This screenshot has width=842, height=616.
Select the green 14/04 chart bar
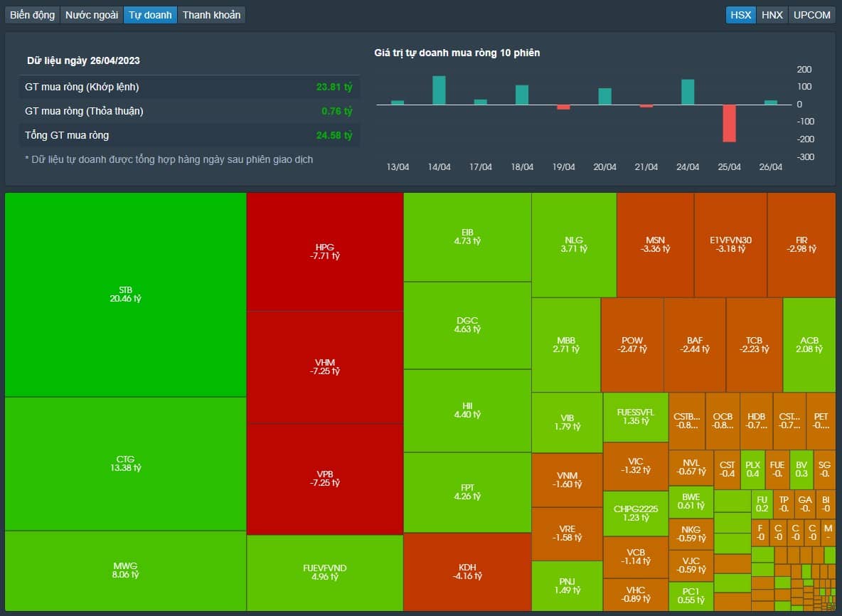pos(439,90)
